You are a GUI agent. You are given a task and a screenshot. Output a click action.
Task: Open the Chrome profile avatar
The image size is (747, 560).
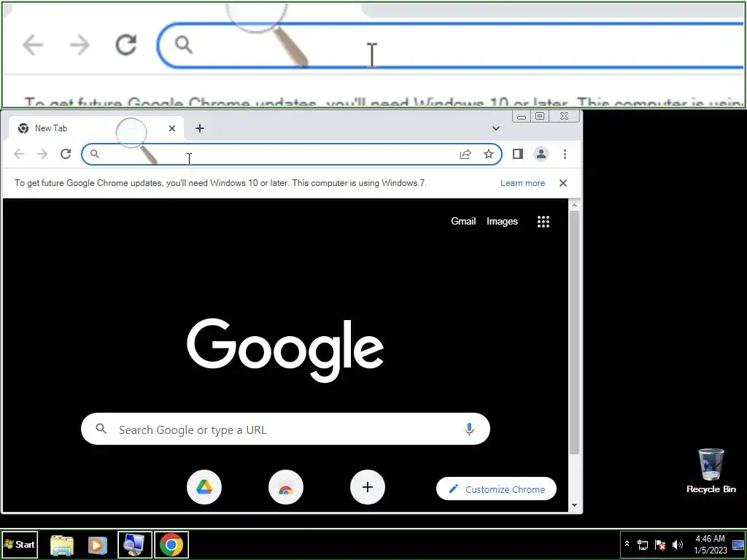click(541, 154)
